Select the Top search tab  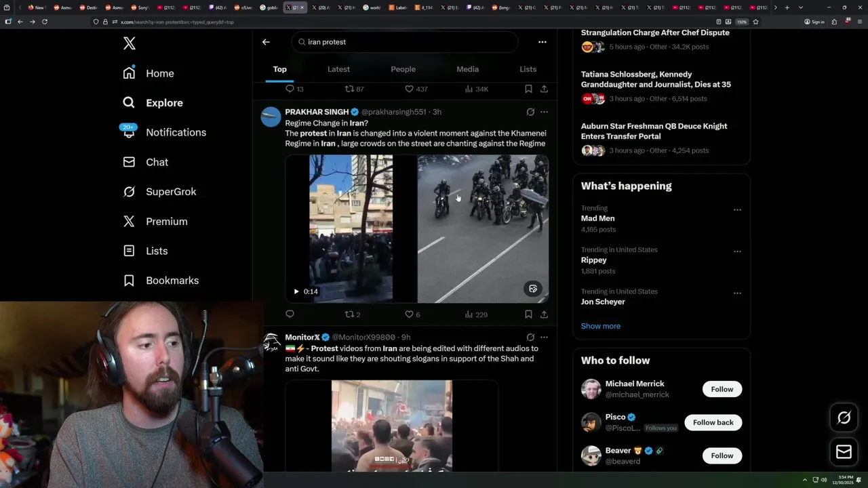[280, 69]
